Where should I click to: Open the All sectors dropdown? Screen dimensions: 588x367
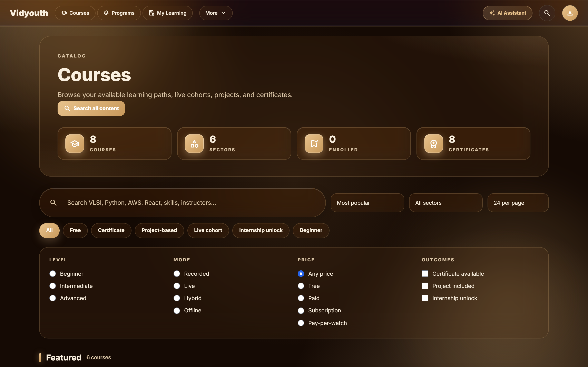[x=446, y=203]
